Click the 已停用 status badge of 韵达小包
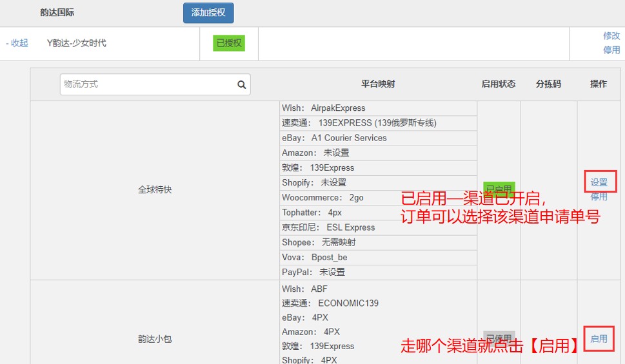This screenshot has width=625, height=364. pos(499,338)
